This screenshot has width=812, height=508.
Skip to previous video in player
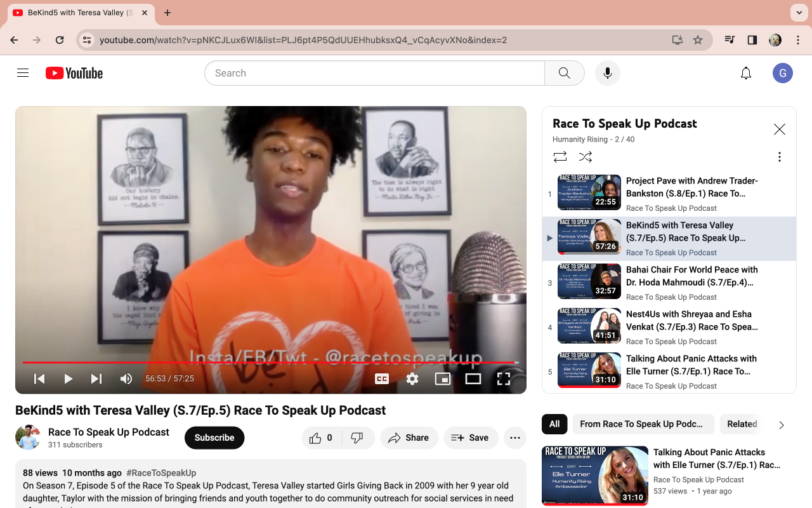pos(39,379)
